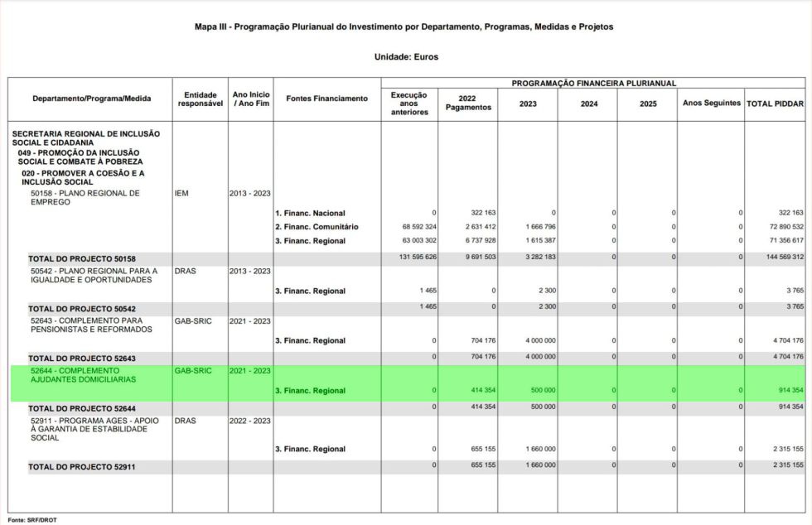Click project '50158 - Plano Regional de Emprego'
Screen dimensions: 812x525
[85, 197]
